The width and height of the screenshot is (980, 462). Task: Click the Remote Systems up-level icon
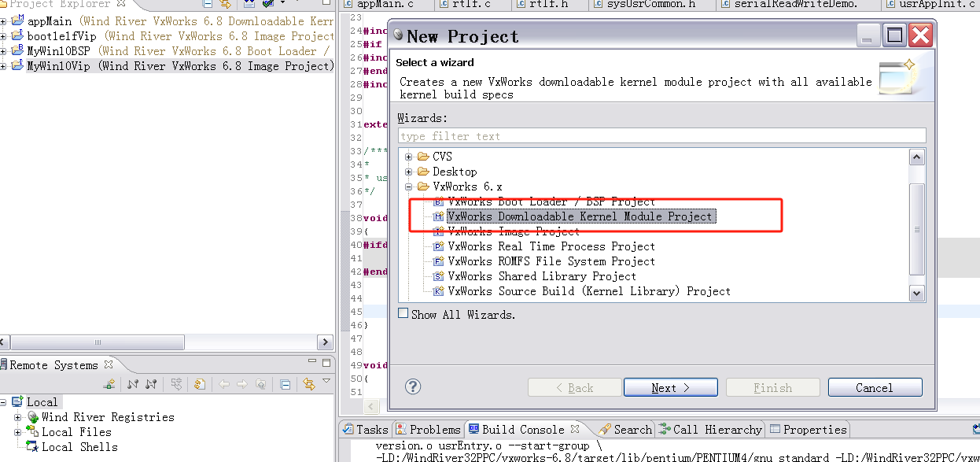260,384
